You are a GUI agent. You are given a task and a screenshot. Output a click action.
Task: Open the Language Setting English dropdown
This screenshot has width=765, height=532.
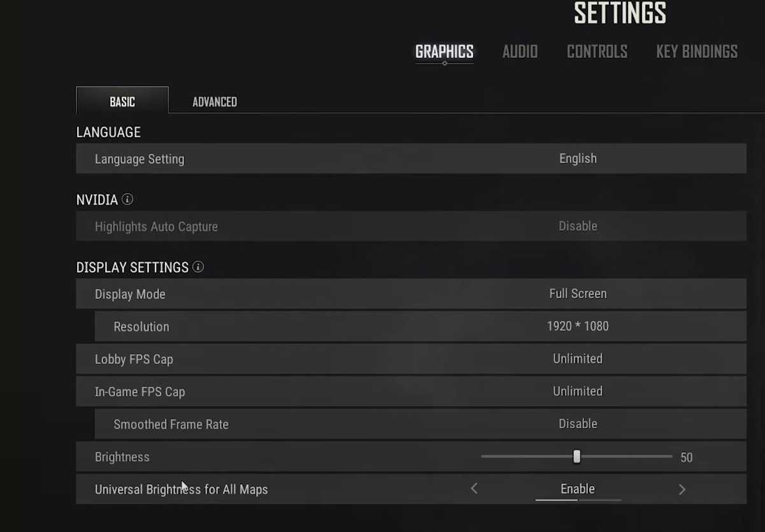point(578,158)
